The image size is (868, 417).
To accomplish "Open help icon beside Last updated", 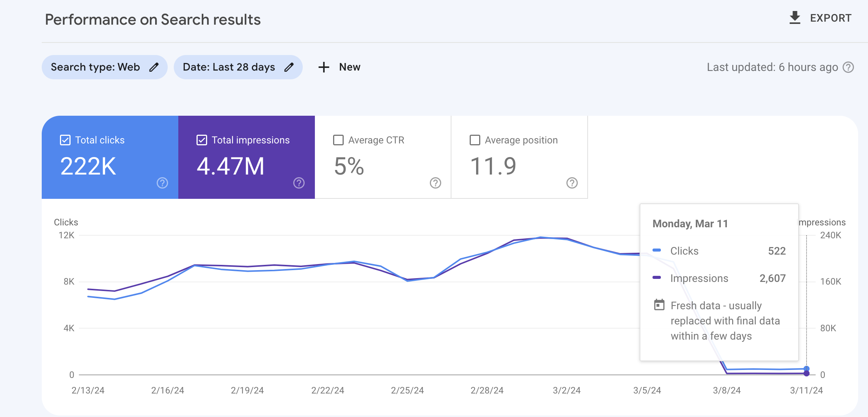I will point(848,67).
